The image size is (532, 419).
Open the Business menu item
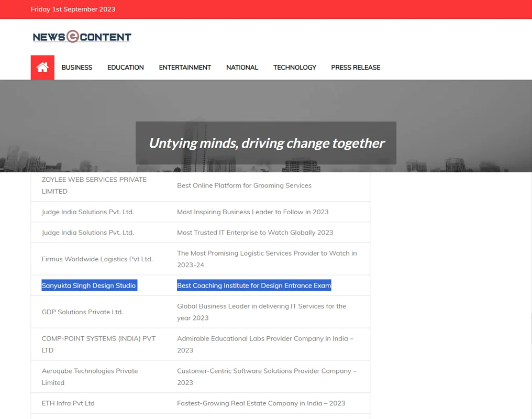click(76, 68)
